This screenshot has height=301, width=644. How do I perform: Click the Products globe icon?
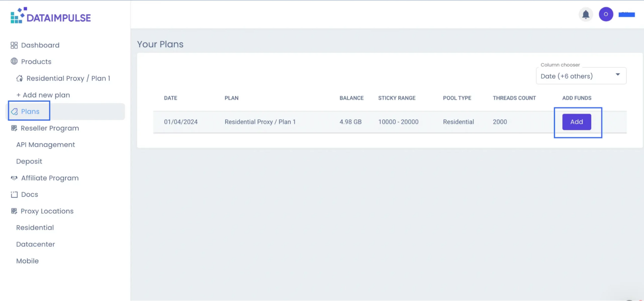click(14, 61)
